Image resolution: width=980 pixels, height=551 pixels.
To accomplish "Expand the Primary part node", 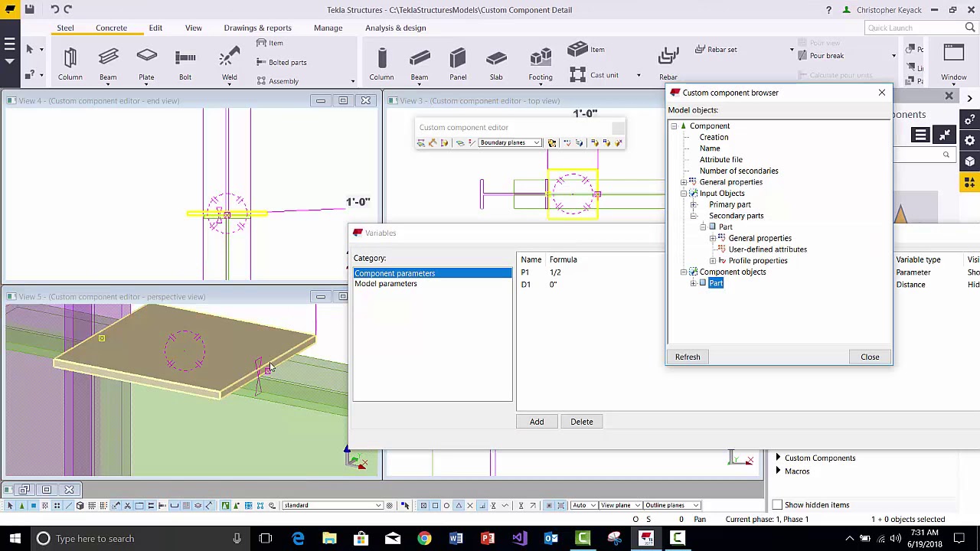I will tap(694, 204).
